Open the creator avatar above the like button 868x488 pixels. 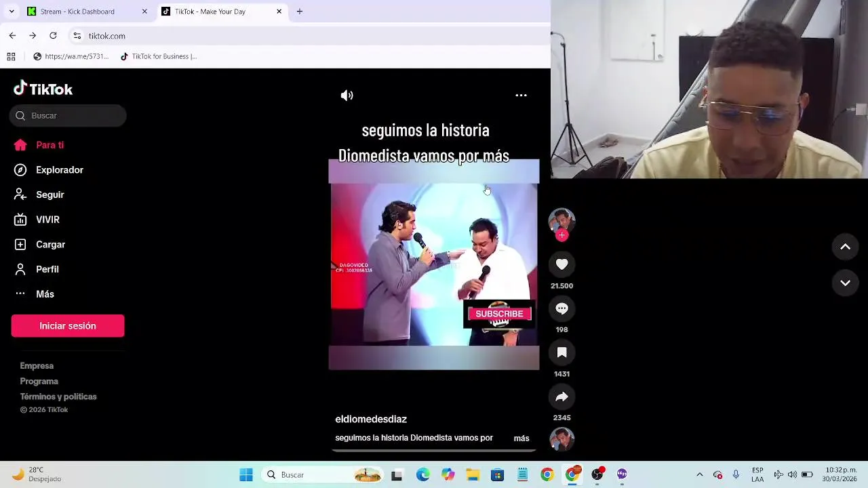click(x=561, y=220)
